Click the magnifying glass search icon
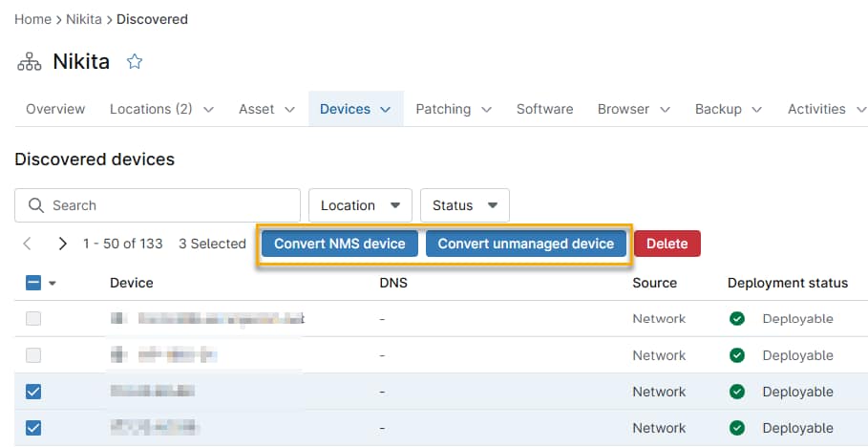 (37, 205)
